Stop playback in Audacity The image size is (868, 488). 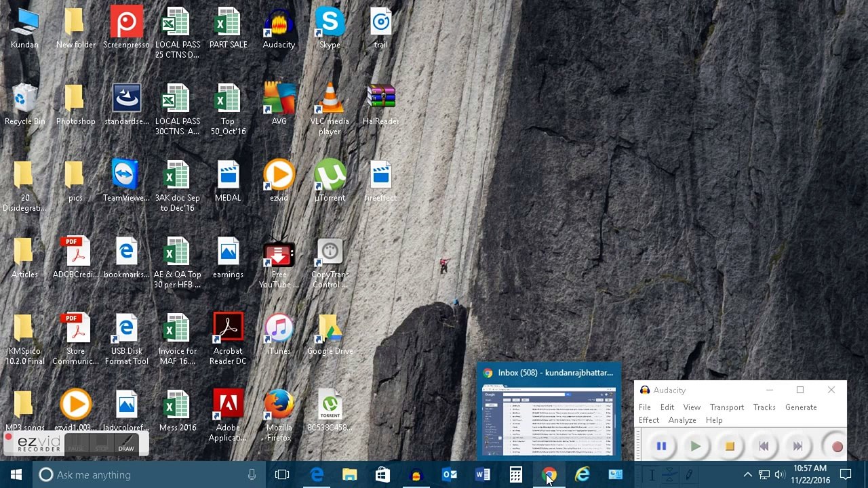pos(730,446)
